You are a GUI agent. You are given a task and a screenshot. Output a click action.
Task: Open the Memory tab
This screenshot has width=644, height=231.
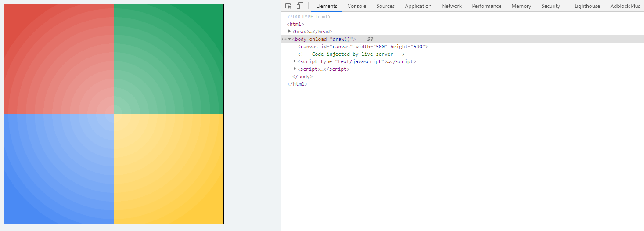521,6
